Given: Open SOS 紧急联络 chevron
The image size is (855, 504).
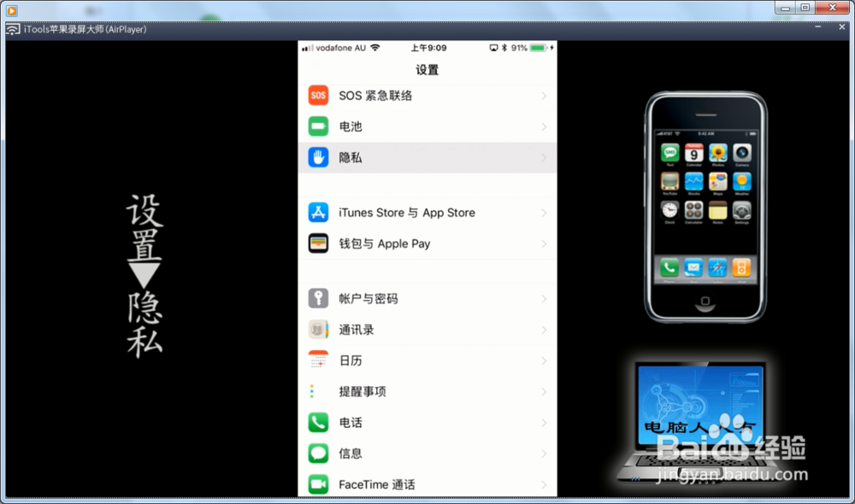Looking at the screenshot, I should (544, 96).
